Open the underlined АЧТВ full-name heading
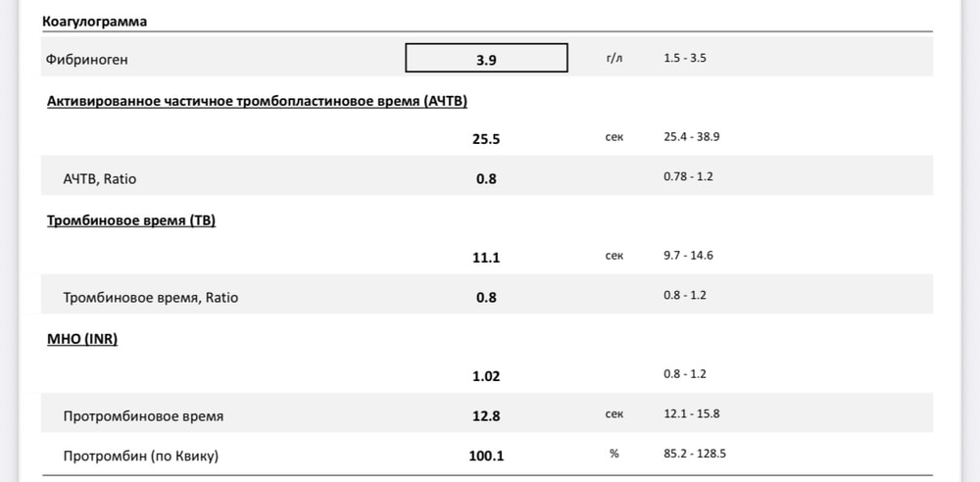This screenshot has width=980, height=482. [x=264, y=101]
